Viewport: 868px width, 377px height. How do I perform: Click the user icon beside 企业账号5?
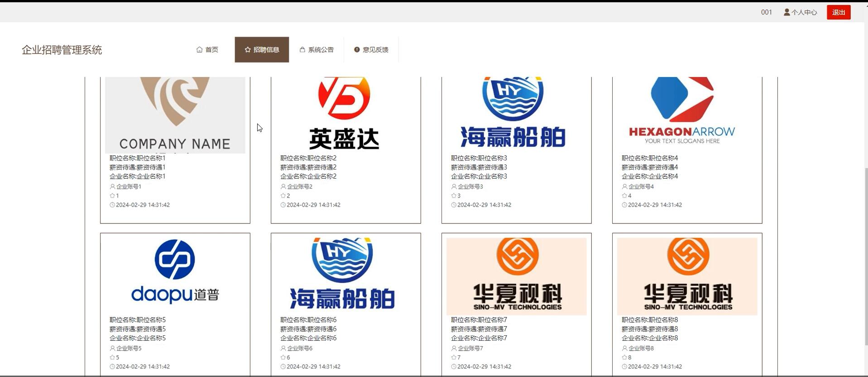pyautogui.click(x=112, y=348)
